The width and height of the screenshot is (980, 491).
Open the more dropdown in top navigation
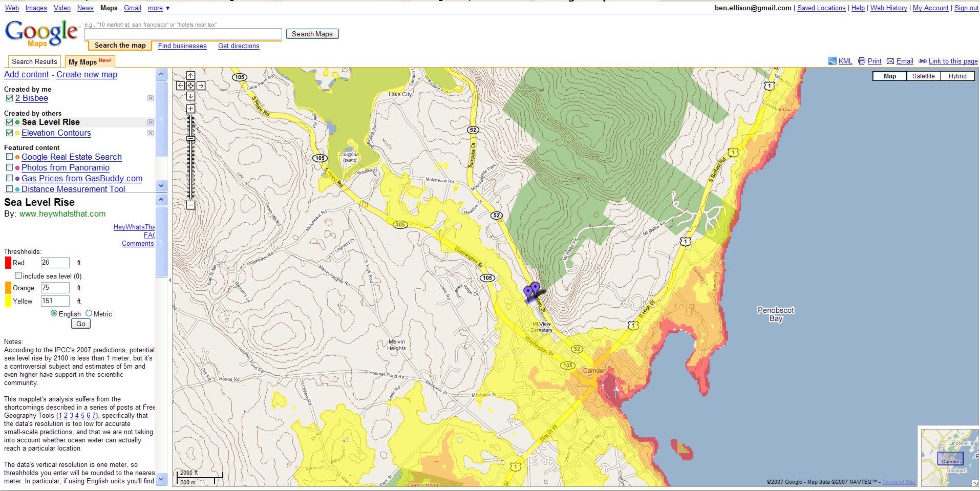[159, 8]
